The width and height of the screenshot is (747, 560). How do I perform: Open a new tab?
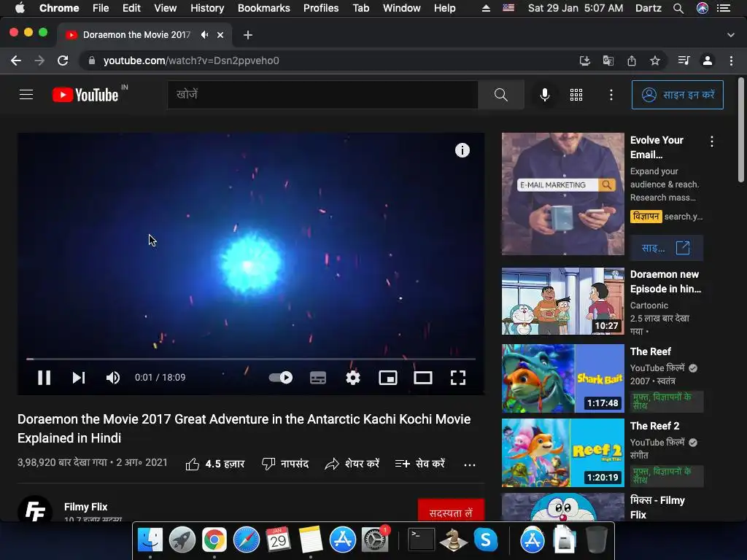(248, 35)
